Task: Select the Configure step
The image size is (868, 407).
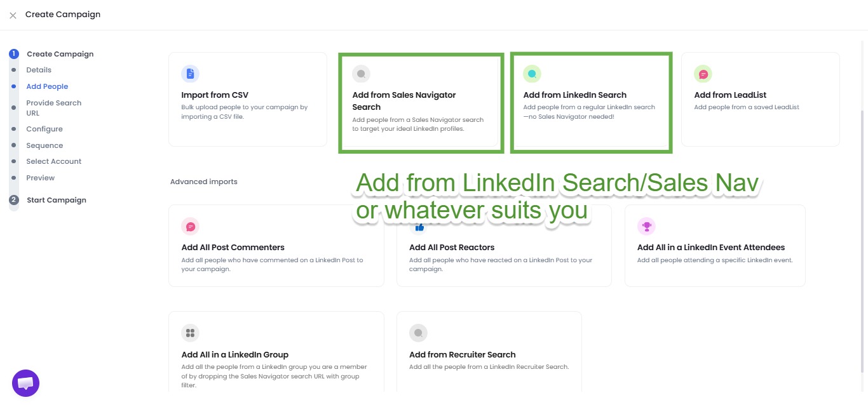Action: click(44, 128)
